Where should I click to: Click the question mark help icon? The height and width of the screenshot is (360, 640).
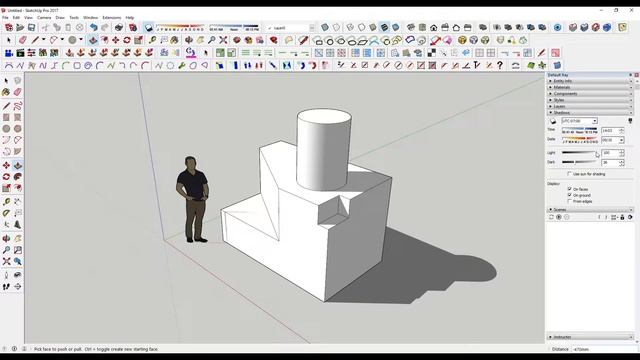500,65
